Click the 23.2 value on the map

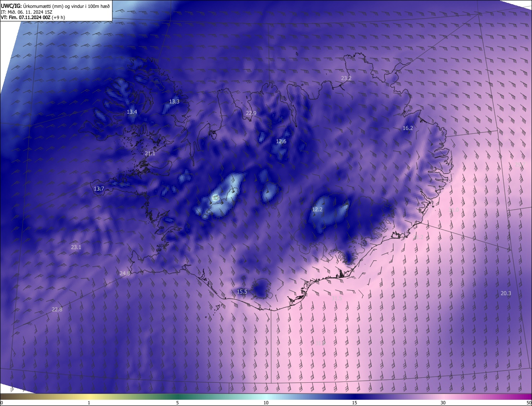pyautogui.click(x=346, y=78)
